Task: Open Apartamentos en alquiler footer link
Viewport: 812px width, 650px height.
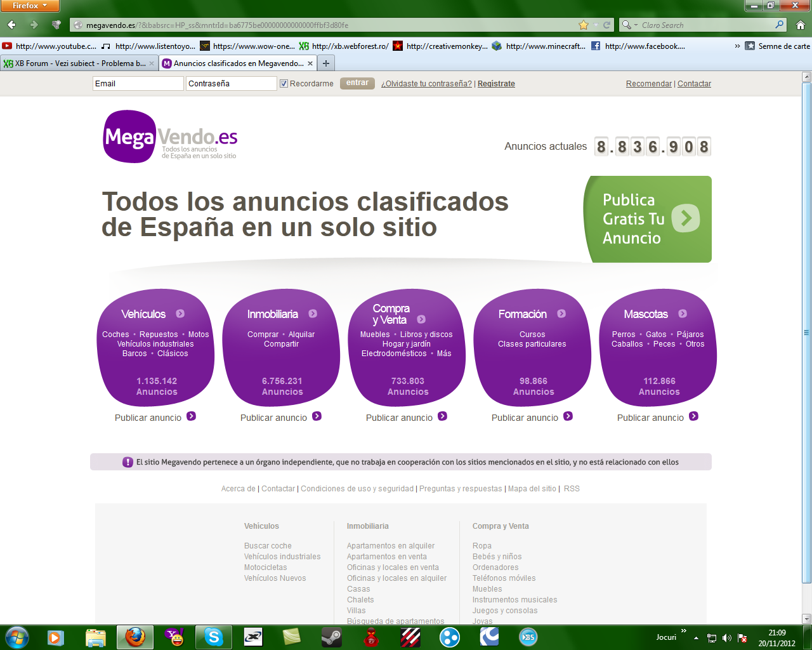Action: click(391, 546)
